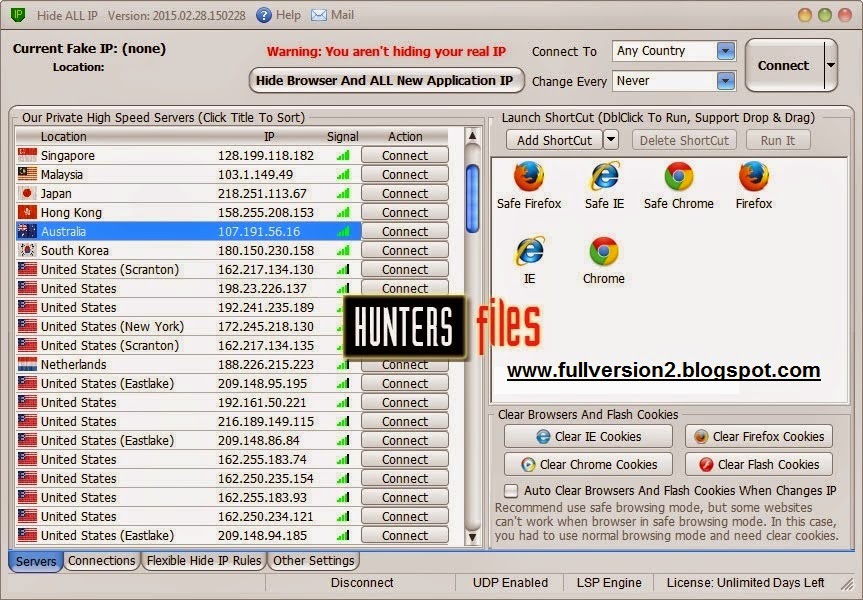This screenshot has width=863, height=600.
Task: Click the LSP Engine status entry
Action: click(x=609, y=582)
